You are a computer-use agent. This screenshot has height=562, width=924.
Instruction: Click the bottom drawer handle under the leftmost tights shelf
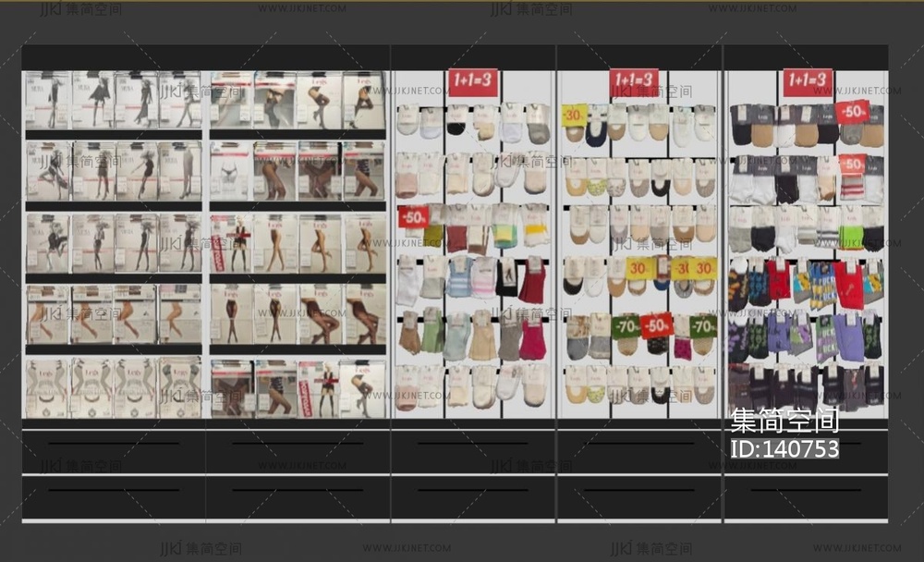[114, 490]
